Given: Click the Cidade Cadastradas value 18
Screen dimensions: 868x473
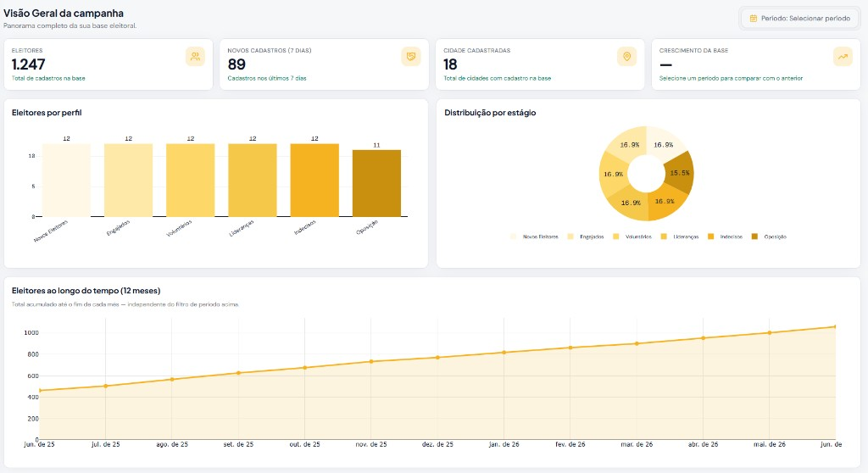Looking at the screenshot, I should coord(450,64).
